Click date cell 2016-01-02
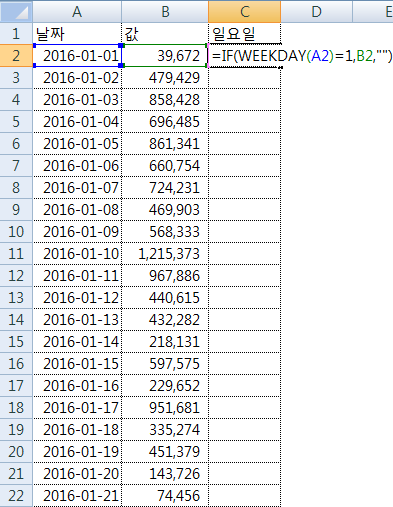This screenshot has height=507, width=393. pyautogui.click(x=77, y=78)
